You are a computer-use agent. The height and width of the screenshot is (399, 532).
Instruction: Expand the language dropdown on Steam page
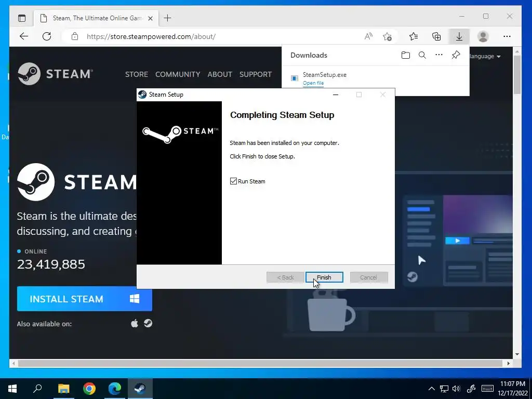click(485, 56)
